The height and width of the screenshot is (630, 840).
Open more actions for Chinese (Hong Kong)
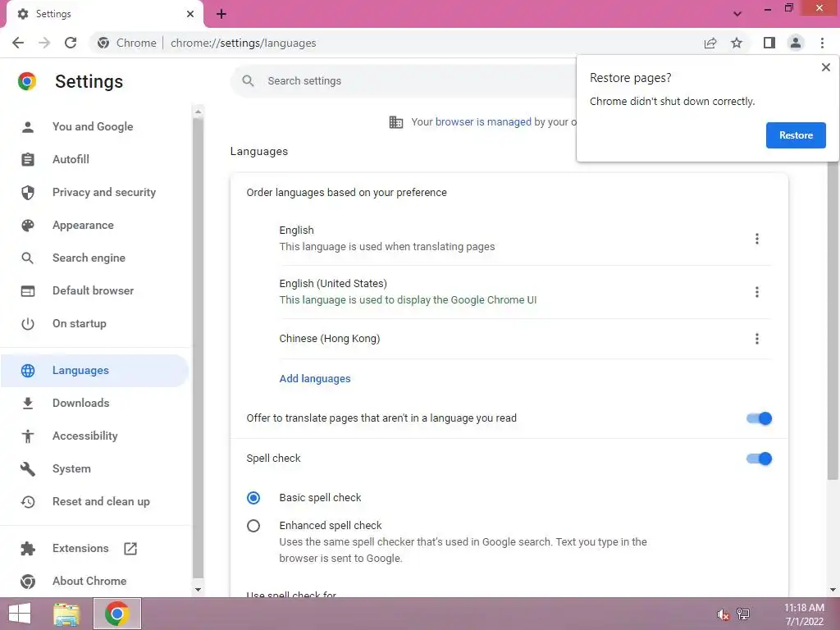coord(756,339)
